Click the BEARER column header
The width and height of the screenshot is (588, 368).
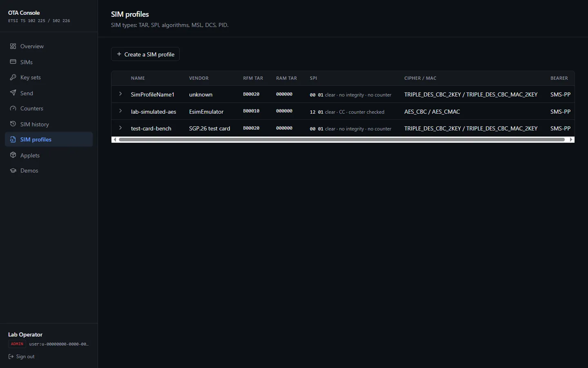point(559,78)
